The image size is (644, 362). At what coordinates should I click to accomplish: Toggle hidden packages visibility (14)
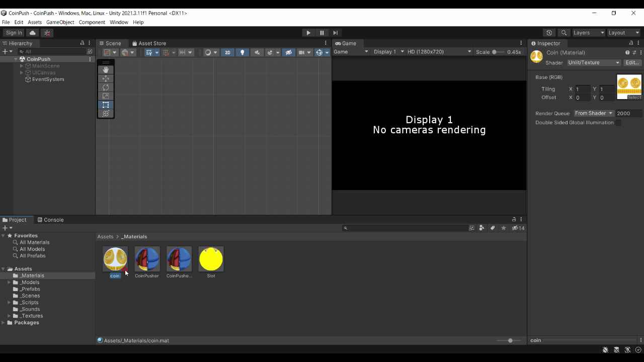click(x=518, y=228)
